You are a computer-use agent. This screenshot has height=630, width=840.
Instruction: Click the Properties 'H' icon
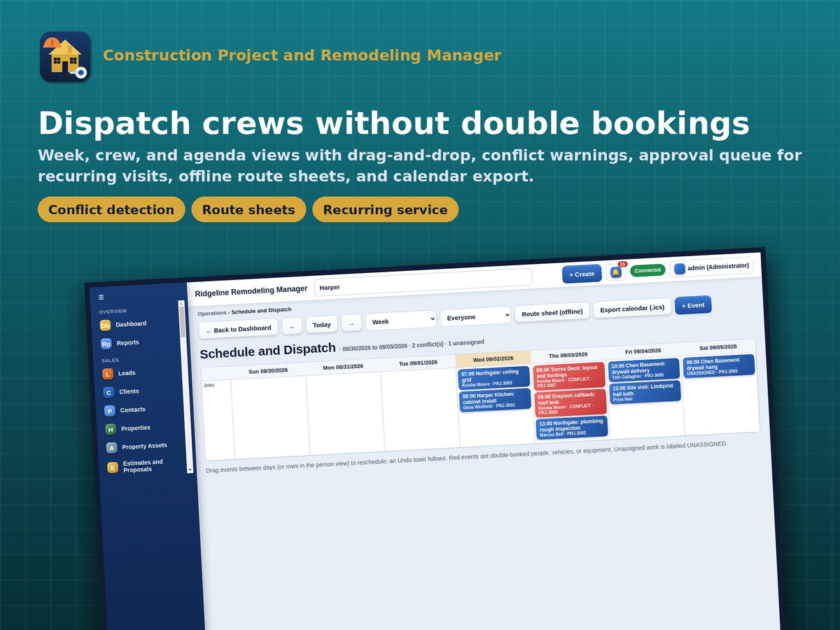pos(111,429)
